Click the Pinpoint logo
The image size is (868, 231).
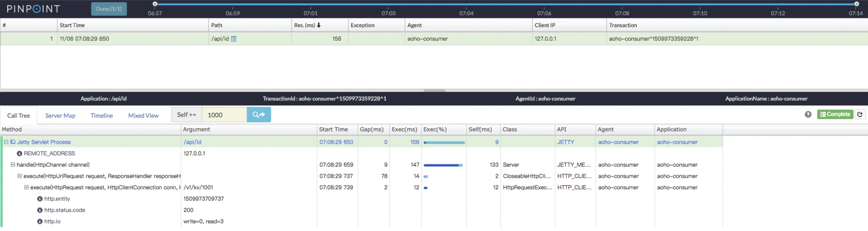coord(33,9)
